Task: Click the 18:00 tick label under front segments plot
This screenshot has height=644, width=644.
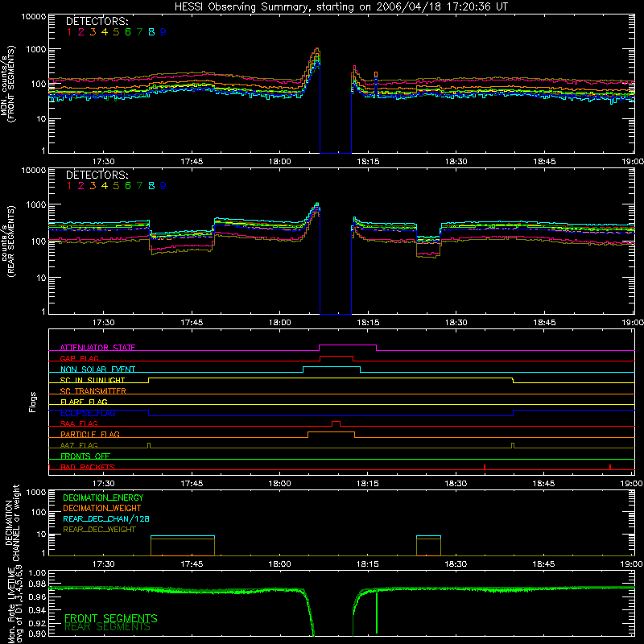Action: coord(279,162)
